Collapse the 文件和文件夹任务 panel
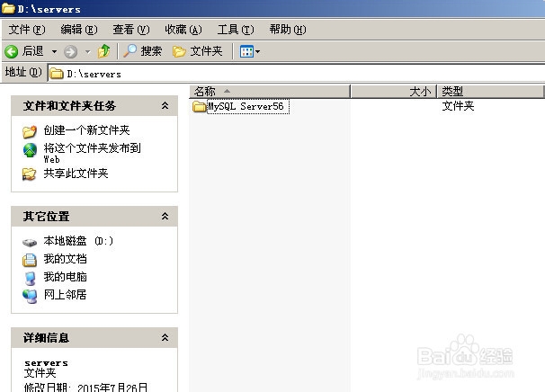Screen dimensions: 545x392 pos(165,106)
